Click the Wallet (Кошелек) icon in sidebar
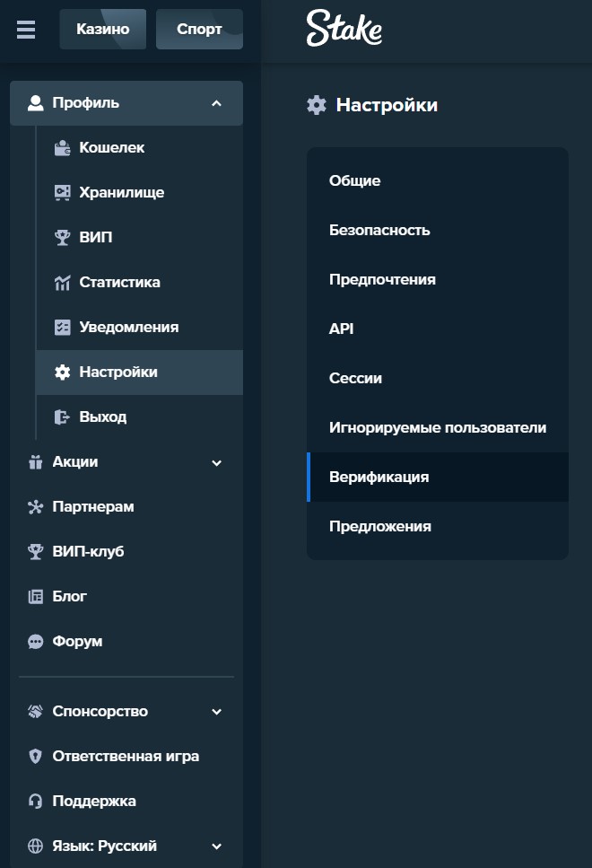592x868 pixels. [x=63, y=147]
